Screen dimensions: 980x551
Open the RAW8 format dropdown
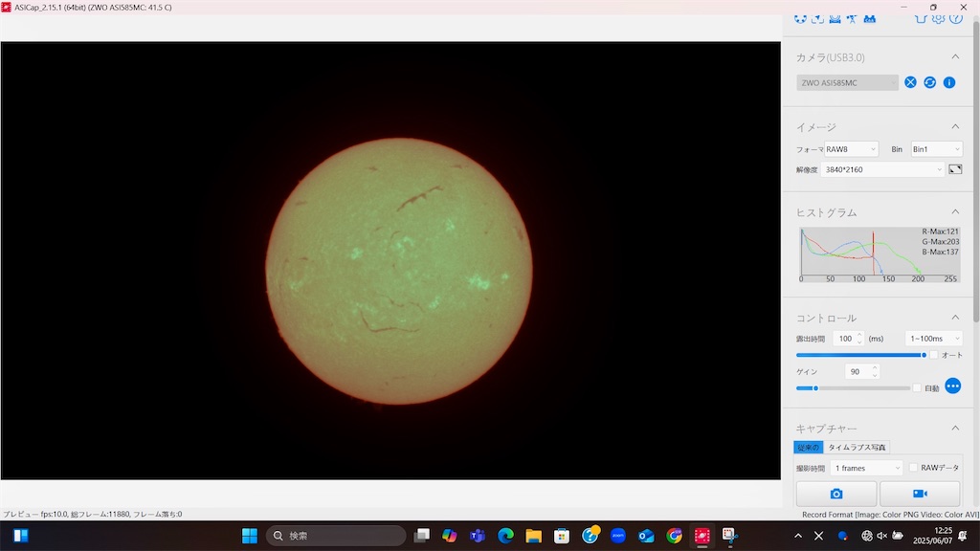point(851,149)
